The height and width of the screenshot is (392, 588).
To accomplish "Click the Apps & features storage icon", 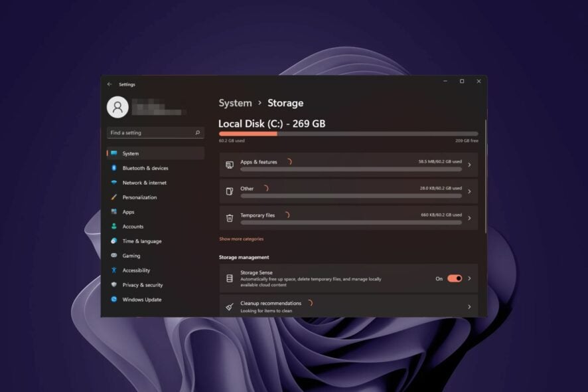I will point(230,165).
